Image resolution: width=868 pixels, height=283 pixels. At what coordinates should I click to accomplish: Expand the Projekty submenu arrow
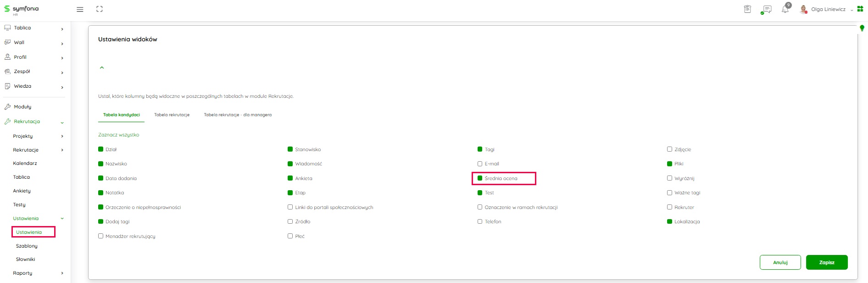(x=62, y=136)
